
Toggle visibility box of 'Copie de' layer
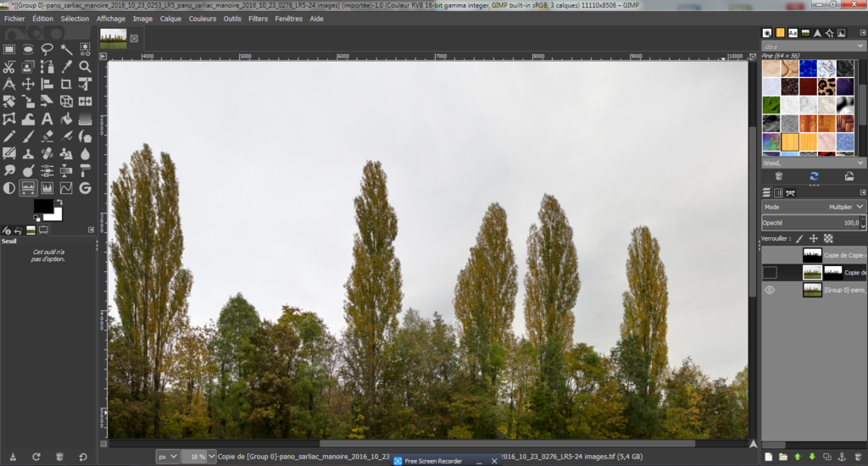(x=770, y=272)
